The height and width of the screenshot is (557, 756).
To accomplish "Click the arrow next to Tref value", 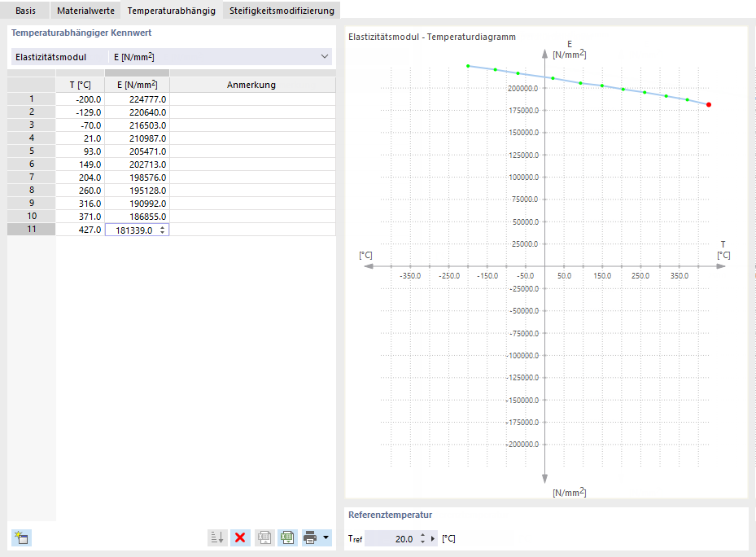I will [432, 538].
